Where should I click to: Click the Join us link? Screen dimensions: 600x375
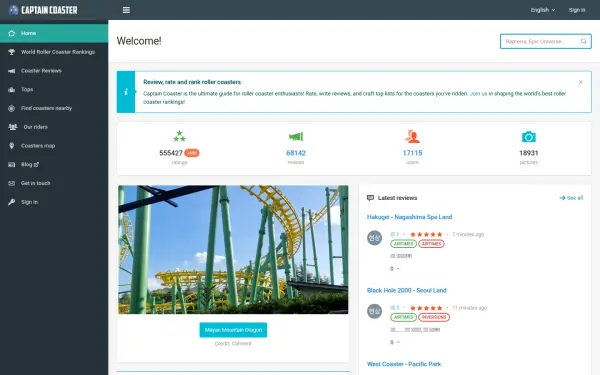479,94
